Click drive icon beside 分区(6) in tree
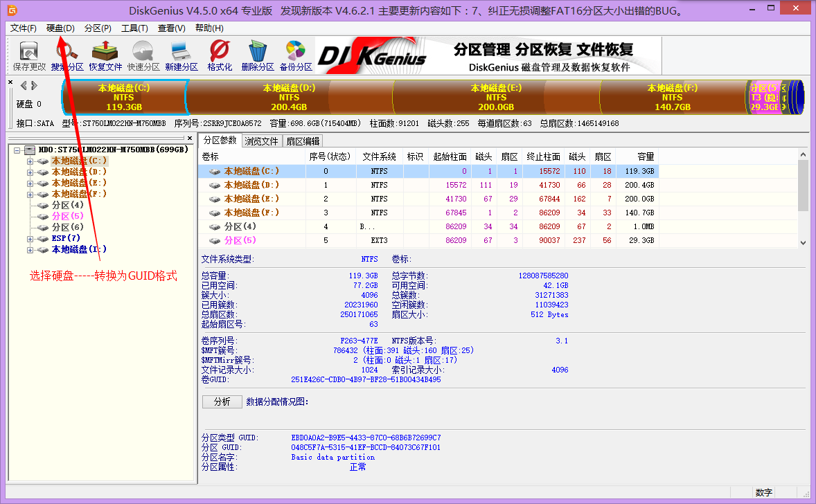 (x=43, y=227)
